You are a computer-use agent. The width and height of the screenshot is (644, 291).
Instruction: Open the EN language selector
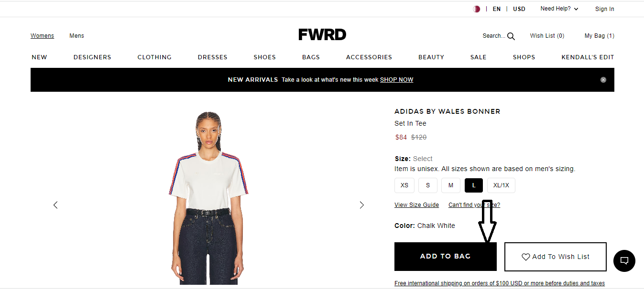(497, 9)
